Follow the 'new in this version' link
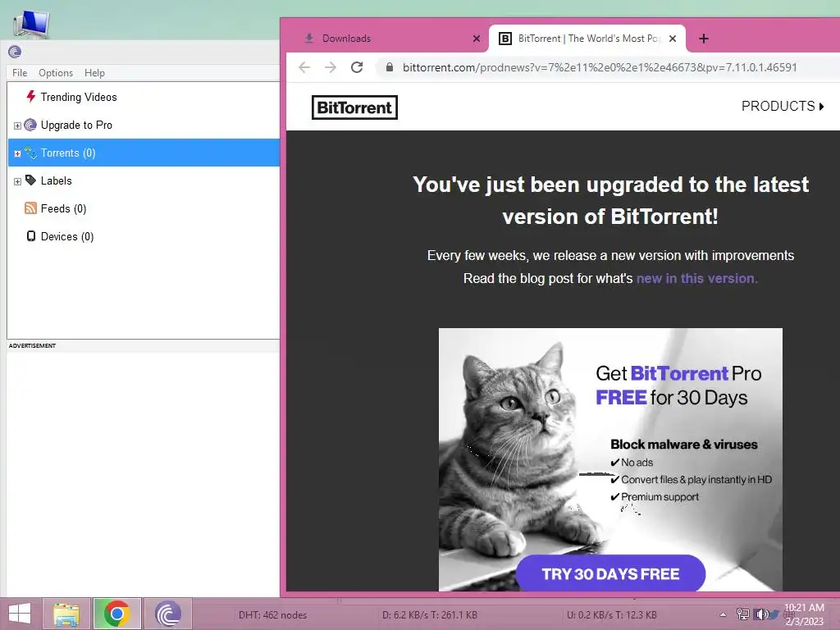This screenshot has height=630, width=840. [x=697, y=278]
